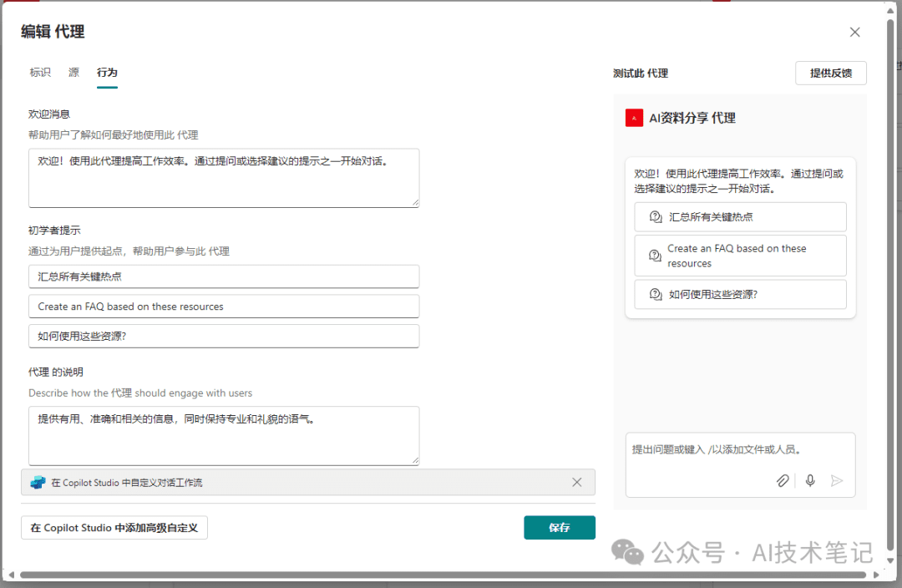Screen dimensions: 902x588
Task: Click scroll-left arrow on horizontal scrollbar
Action: click(x=12, y=575)
